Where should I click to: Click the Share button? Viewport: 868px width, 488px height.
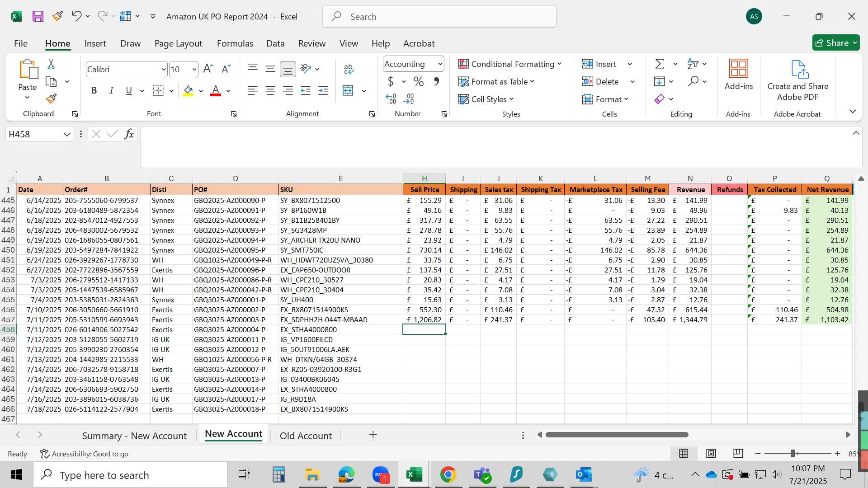[x=836, y=43]
